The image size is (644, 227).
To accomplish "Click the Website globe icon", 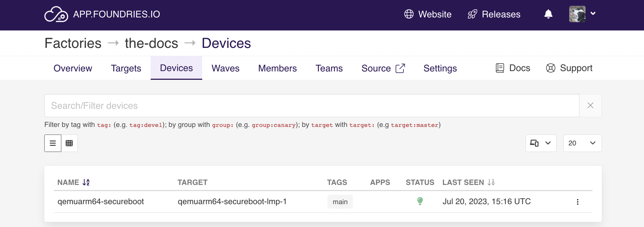I will pos(409,14).
